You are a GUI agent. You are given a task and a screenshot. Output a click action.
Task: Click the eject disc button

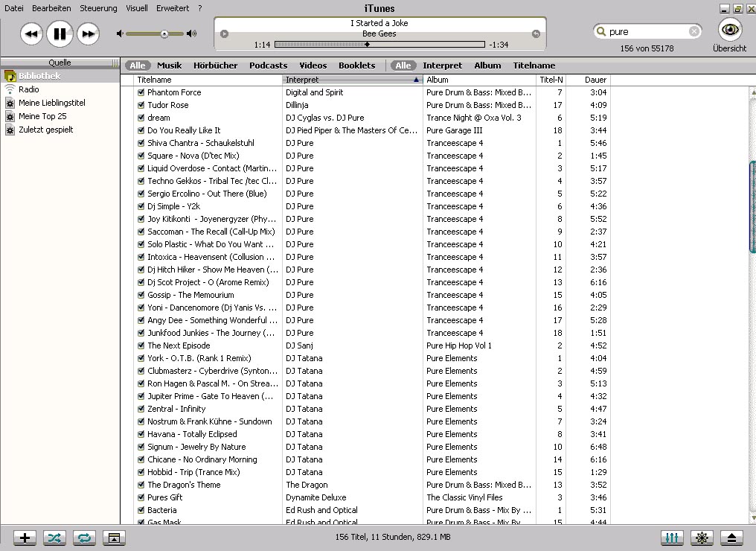click(731, 538)
